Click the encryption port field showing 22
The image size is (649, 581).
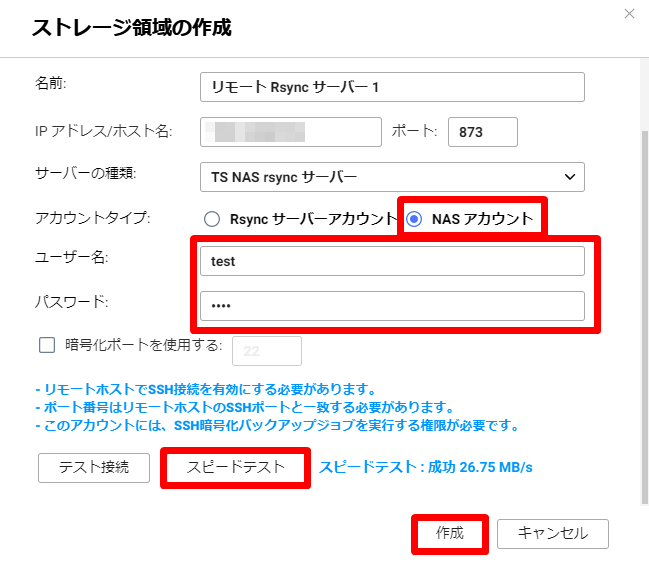tap(267, 351)
